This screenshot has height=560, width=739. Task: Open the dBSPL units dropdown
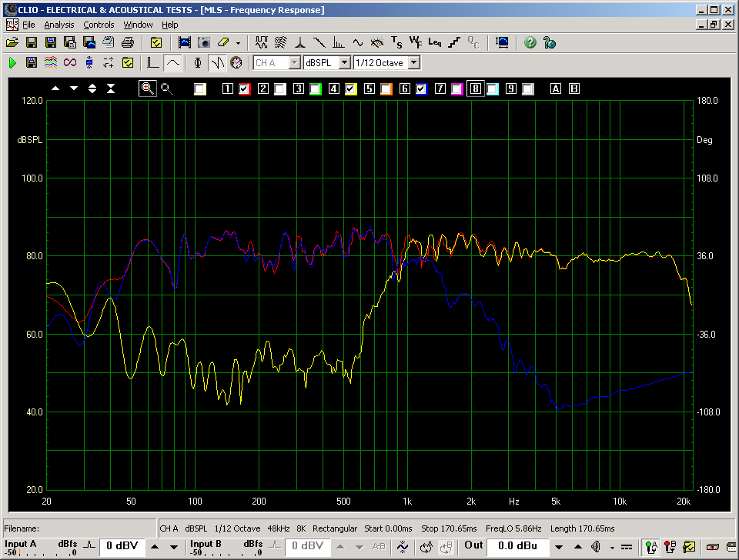(x=344, y=62)
